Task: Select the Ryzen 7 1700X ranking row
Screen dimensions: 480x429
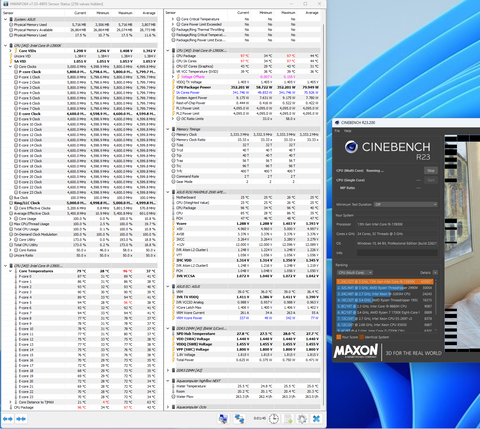Action: click(x=385, y=312)
